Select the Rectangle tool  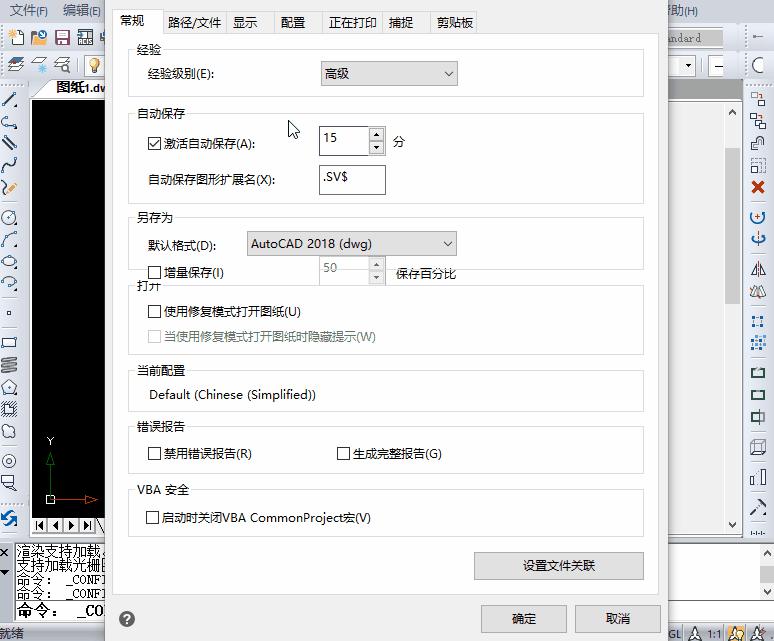pyautogui.click(x=9, y=342)
